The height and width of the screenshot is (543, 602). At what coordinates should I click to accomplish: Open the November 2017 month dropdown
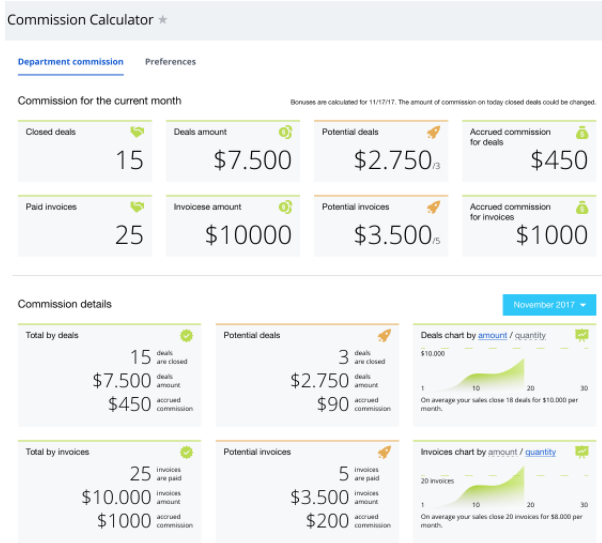[549, 305]
